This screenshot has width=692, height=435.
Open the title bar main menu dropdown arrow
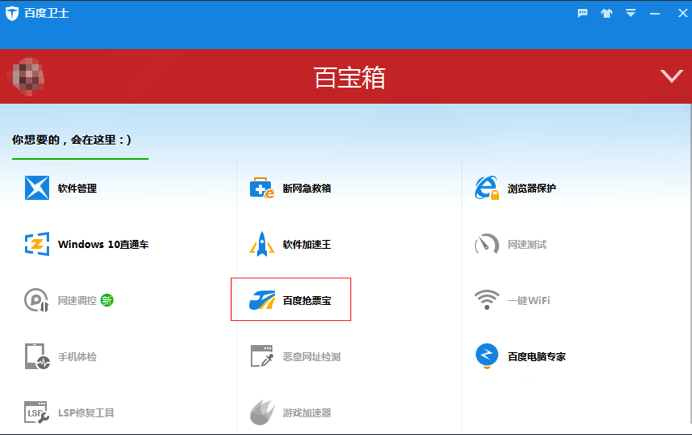[631, 13]
